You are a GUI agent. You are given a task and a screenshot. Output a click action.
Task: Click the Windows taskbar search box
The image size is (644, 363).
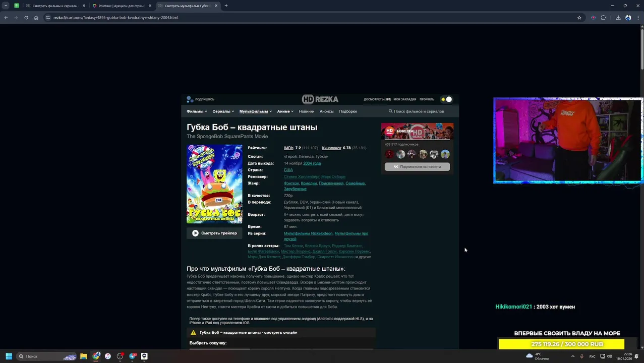pos(47,356)
